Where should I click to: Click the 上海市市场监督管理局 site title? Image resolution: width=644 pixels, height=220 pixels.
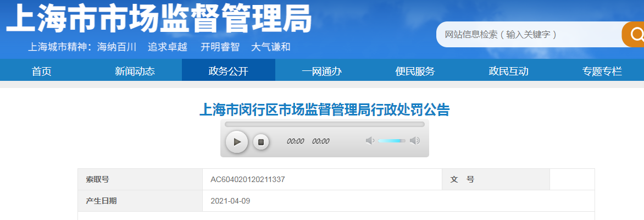pos(159,18)
